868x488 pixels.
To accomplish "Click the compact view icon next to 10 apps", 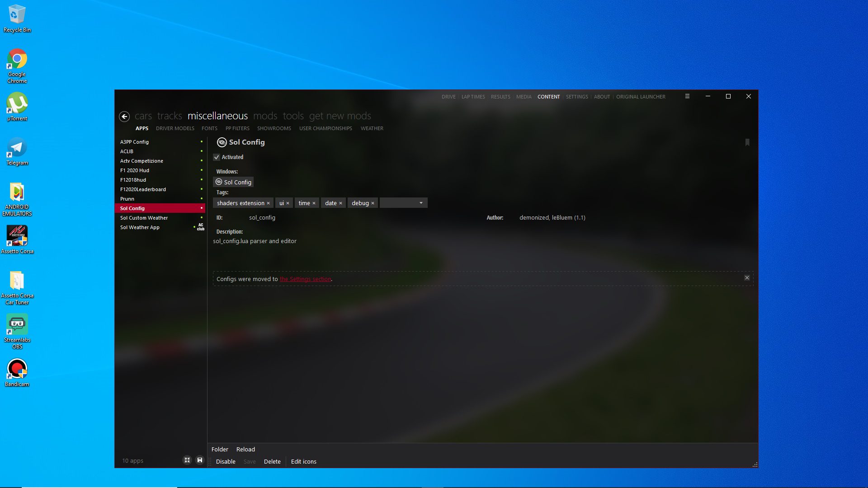I will pyautogui.click(x=187, y=460).
